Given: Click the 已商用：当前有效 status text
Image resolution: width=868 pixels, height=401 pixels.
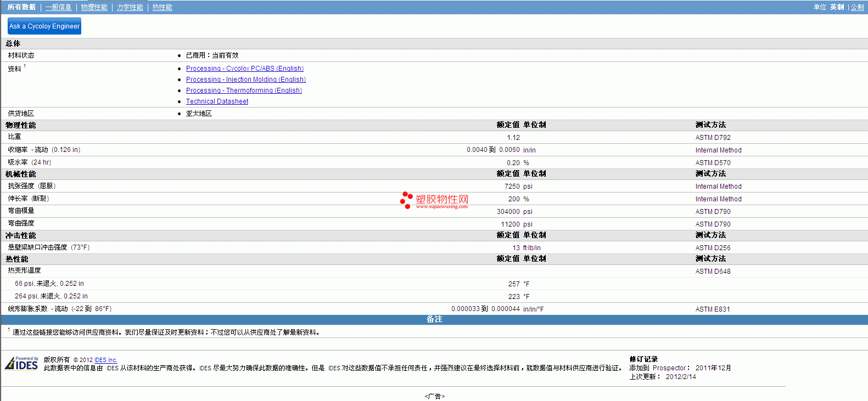Looking at the screenshot, I should pos(212,55).
